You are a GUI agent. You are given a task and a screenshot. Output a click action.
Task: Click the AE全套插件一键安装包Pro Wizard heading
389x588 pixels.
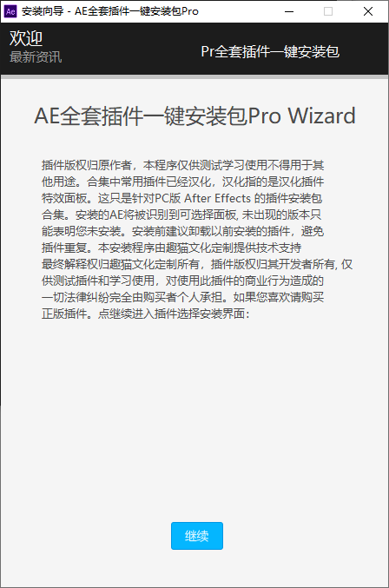point(194,116)
